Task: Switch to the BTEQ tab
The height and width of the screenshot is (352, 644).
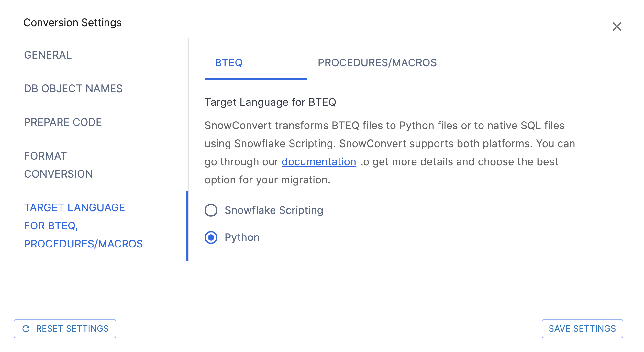Action: coord(229,63)
